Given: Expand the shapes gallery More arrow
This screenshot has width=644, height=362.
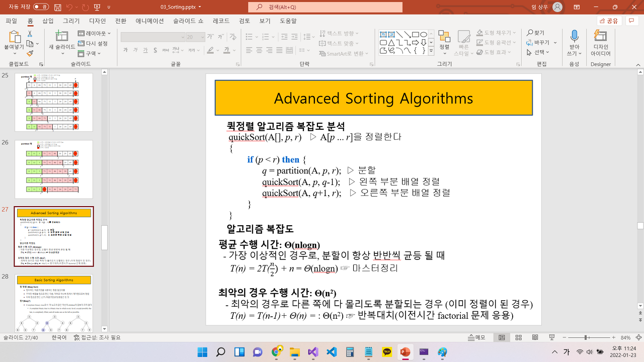Looking at the screenshot, I should coord(431,51).
